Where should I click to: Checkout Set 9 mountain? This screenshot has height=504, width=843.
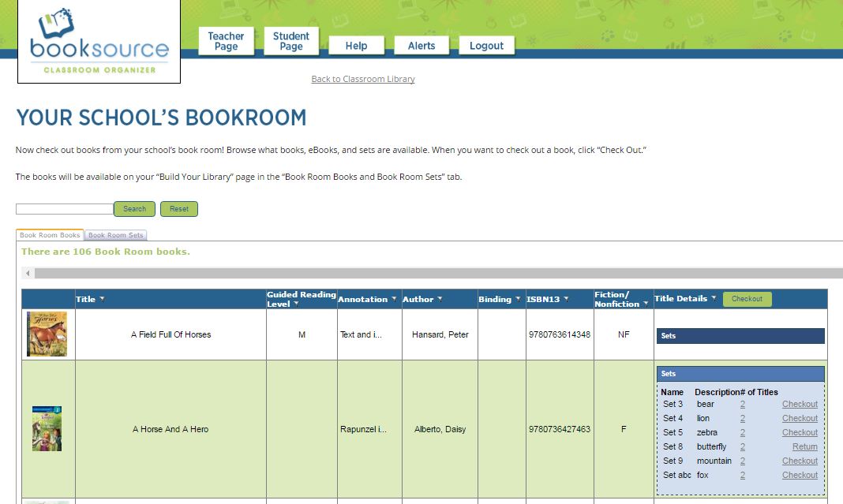click(x=800, y=461)
